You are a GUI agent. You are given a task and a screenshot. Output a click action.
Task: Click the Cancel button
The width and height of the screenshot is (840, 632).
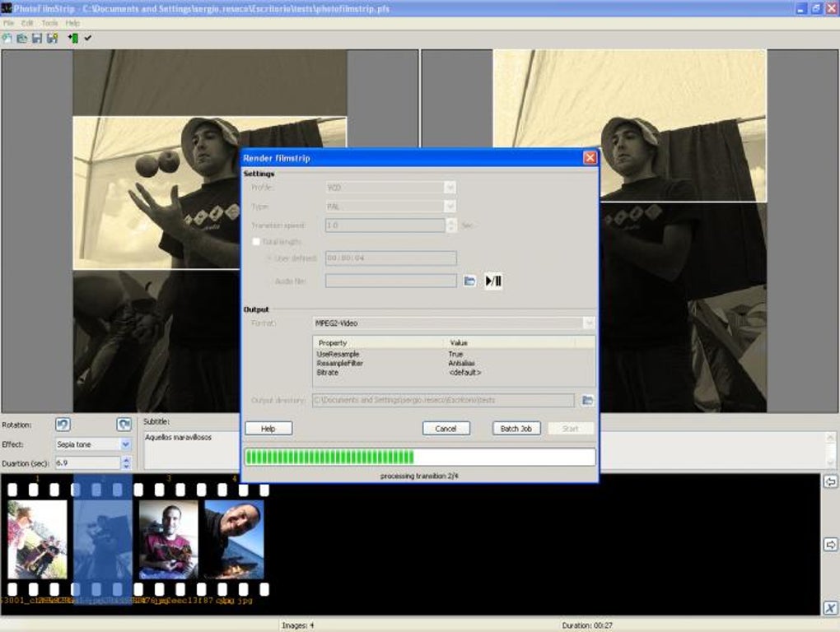pyautogui.click(x=446, y=429)
